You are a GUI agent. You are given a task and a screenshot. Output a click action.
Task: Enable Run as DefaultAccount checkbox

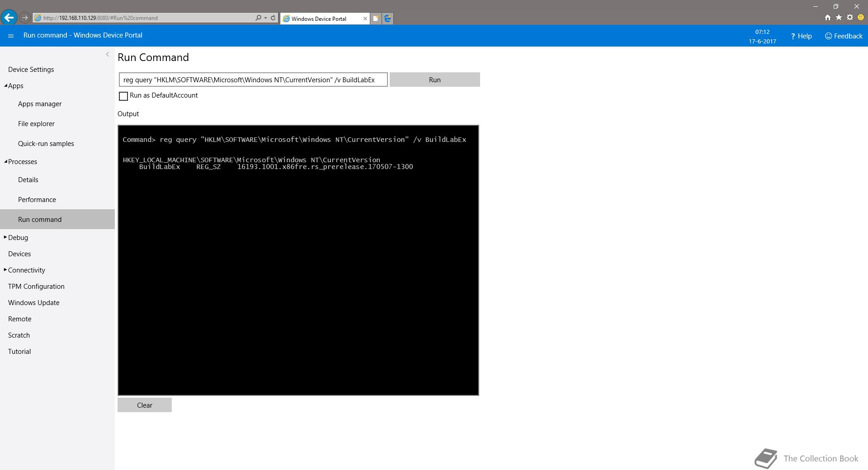pyautogui.click(x=123, y=96)
